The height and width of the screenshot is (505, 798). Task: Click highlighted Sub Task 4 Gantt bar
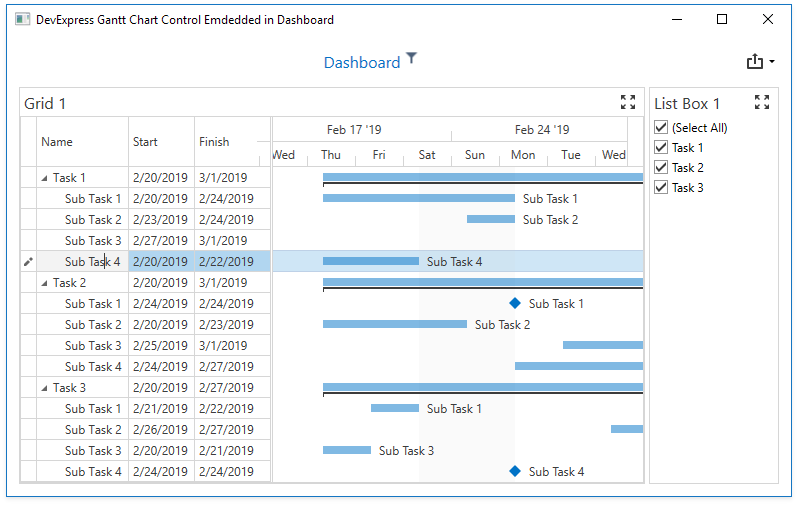point(370,261)
